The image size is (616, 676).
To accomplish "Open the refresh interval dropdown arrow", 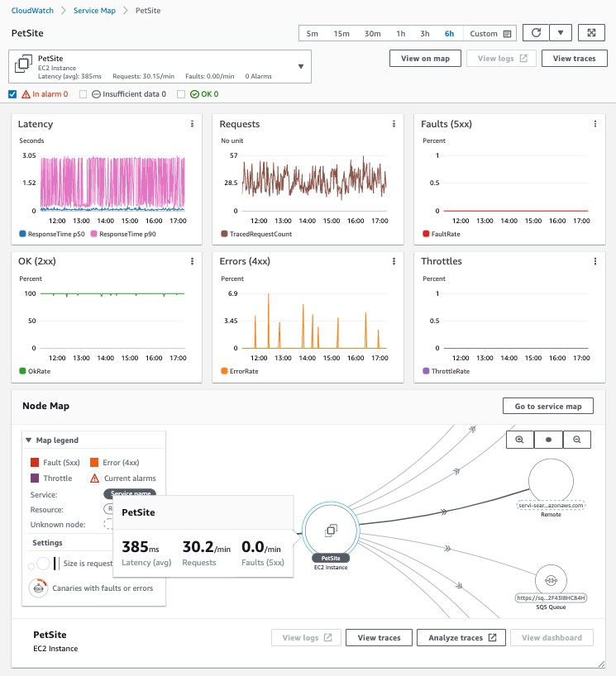I will (561, 33).
